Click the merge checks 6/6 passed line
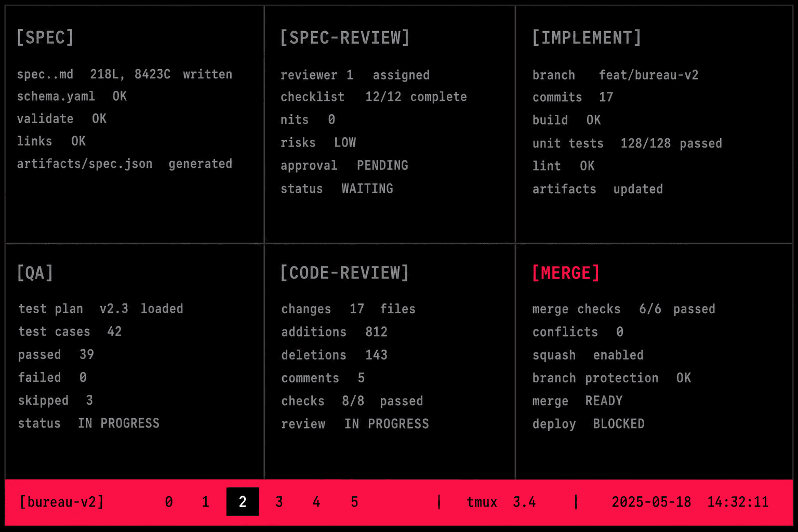798x532 pixels. coord(624,309)
